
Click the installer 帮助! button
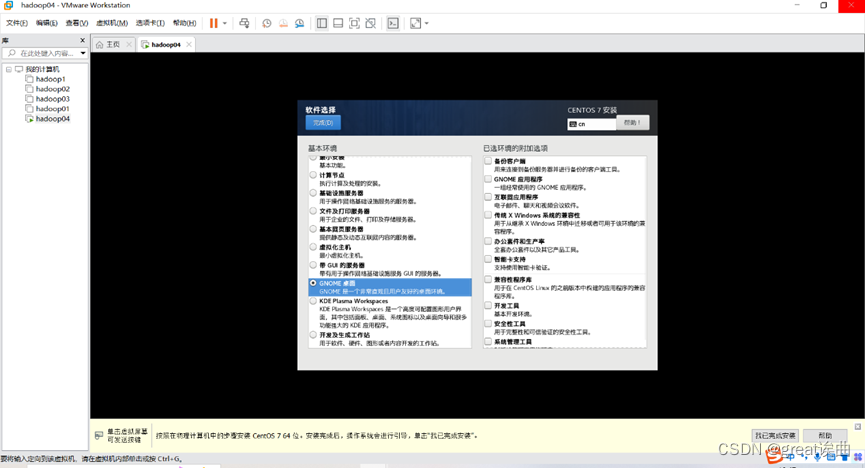(x=632, y=123)
